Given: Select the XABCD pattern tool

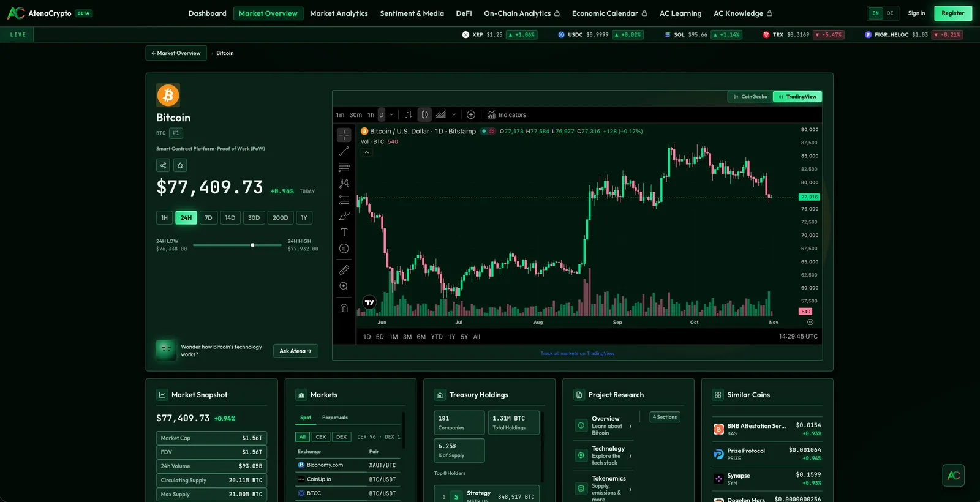Looking at the screenshot, I should pyautogui.click(x=344, y=183).
